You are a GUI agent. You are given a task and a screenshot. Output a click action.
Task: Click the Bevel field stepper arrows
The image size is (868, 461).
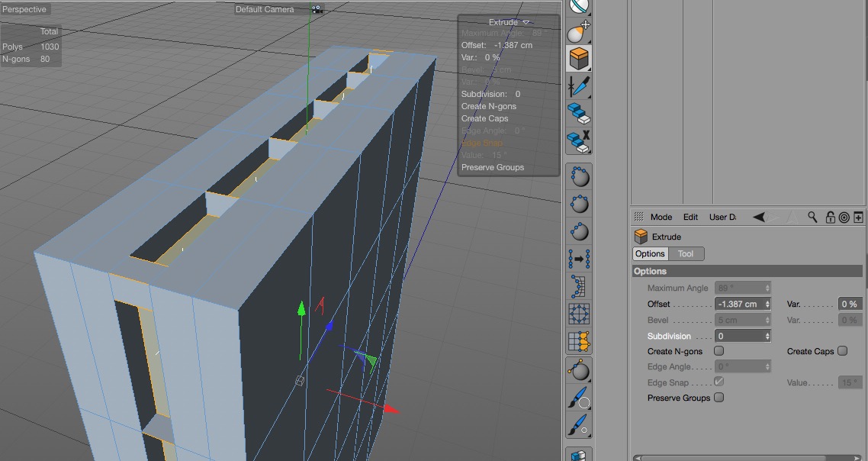767,321
